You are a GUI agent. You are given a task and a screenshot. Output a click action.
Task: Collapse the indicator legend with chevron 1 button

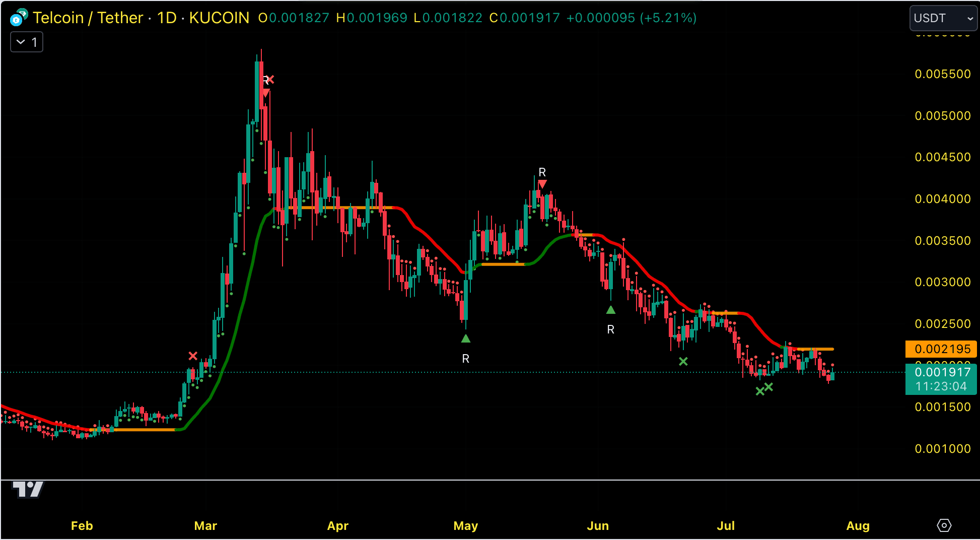pyautogui.click(x=27, y=42)
